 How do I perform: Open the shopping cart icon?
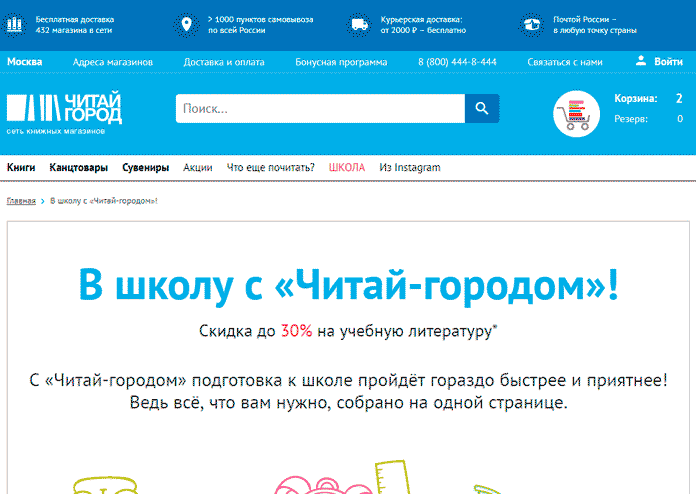point(576,114)
